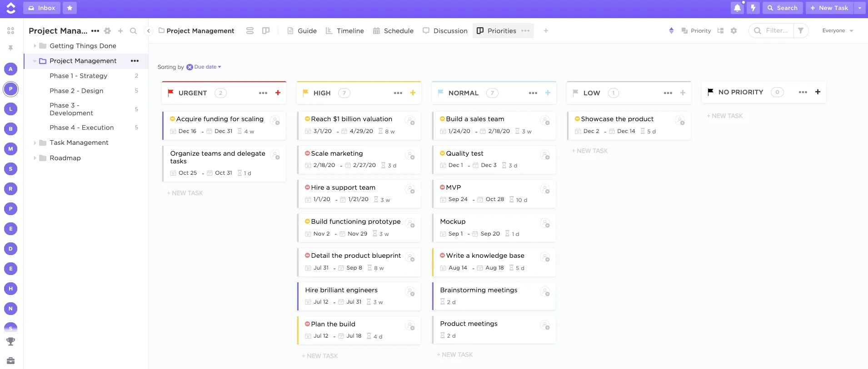Switch to the Timeline tab
Screen dimensions: 868x369
tap(345, 31)
